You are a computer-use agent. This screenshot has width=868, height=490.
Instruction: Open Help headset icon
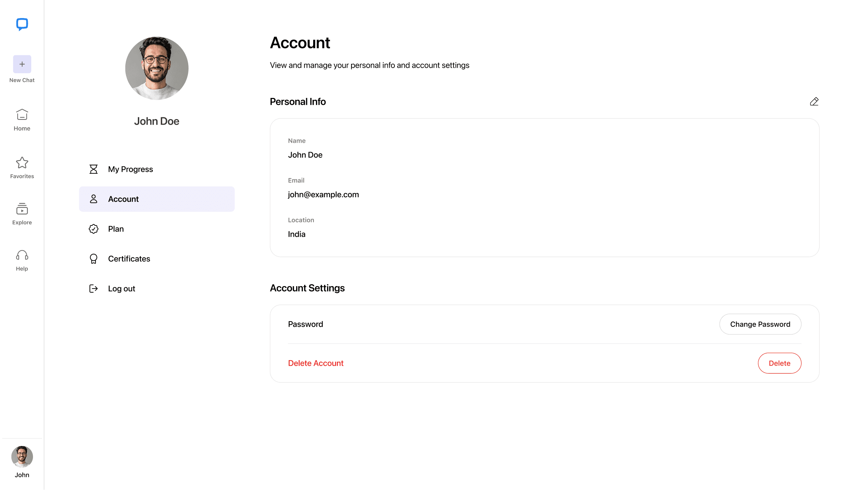coord(22,260)
